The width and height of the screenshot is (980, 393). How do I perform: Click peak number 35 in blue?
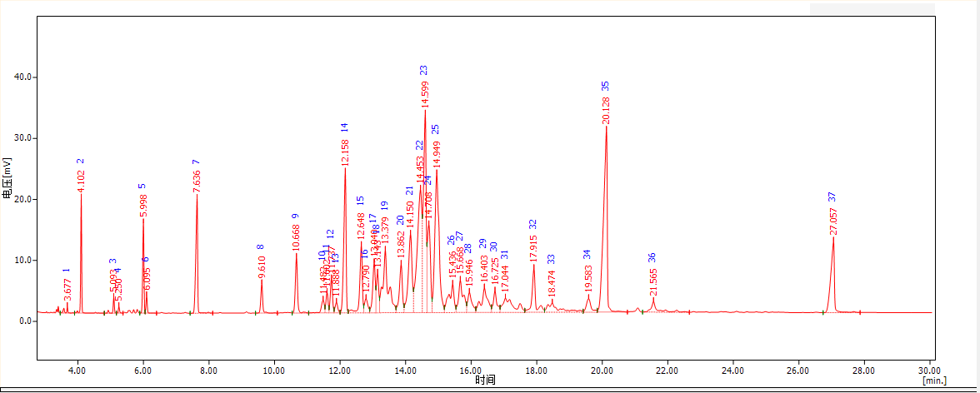pos(606,86)
